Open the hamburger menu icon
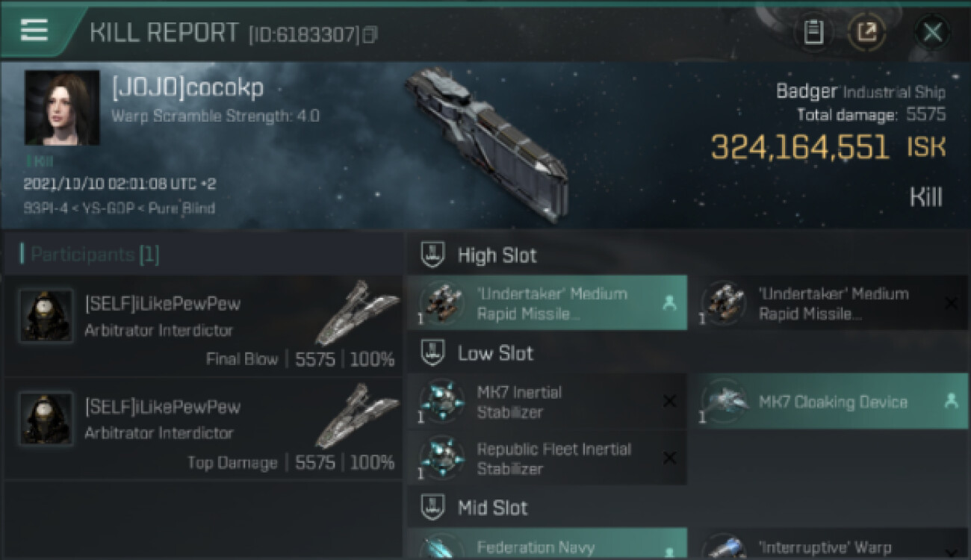Screen dimensions: 971x560 click(x=34, y=30)
